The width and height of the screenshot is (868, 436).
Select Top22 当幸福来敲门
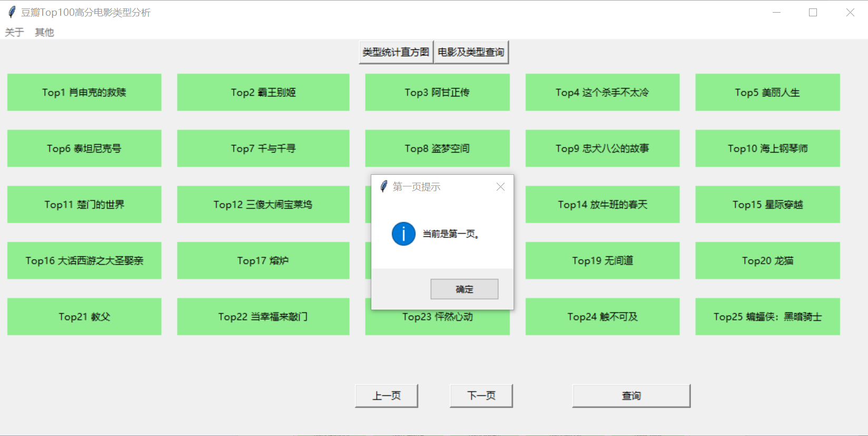[x=263, y=316]
